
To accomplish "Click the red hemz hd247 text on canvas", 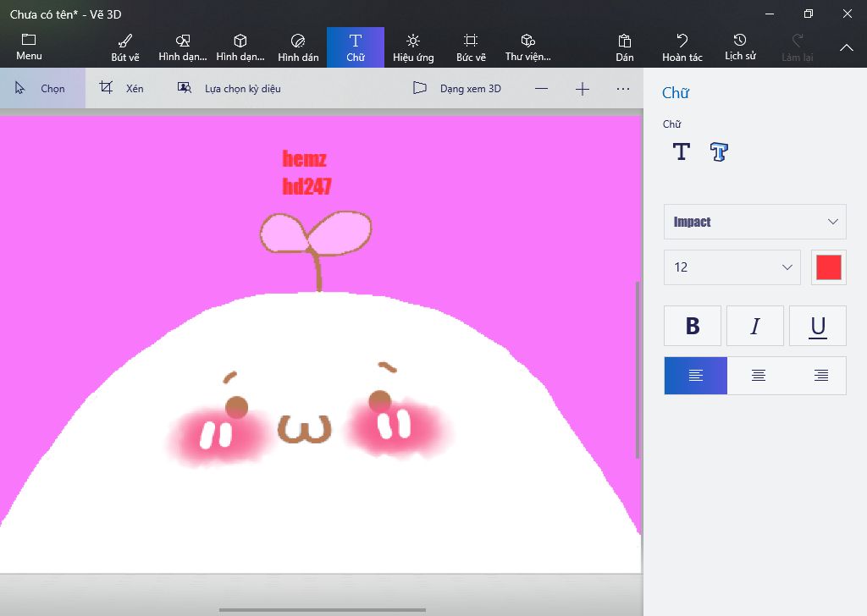I will 306,173.
